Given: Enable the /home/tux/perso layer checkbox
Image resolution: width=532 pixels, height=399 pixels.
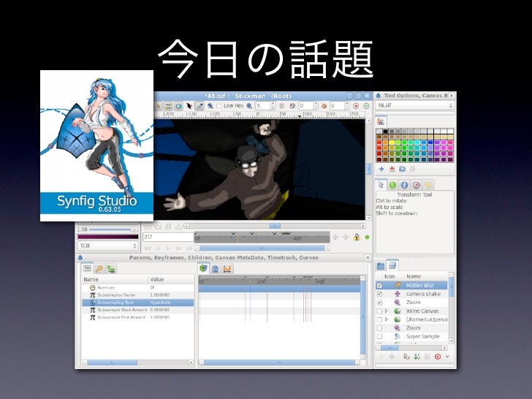Looking at the screenshot, I should [379, 319].
